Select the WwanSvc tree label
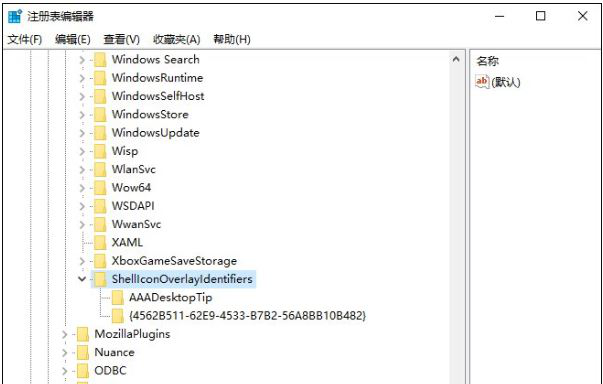 pos(136,224)
